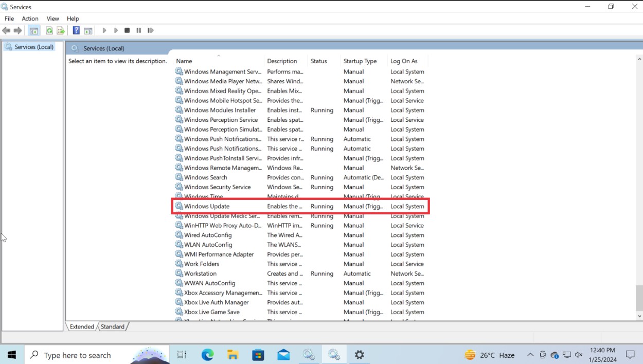Open the Action menu
This screenshot has width=643, height=364.
[30, 19]
